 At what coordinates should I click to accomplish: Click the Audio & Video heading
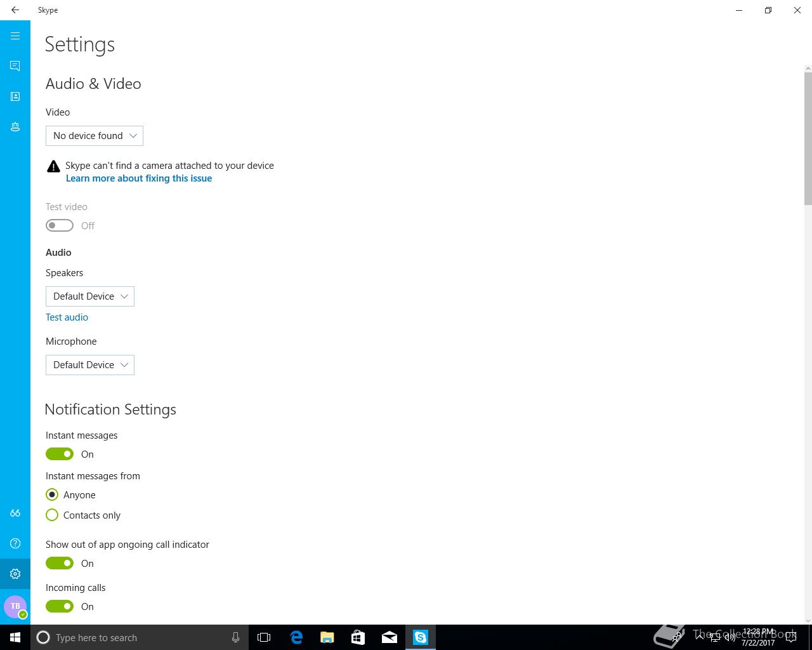pos(93,84)
